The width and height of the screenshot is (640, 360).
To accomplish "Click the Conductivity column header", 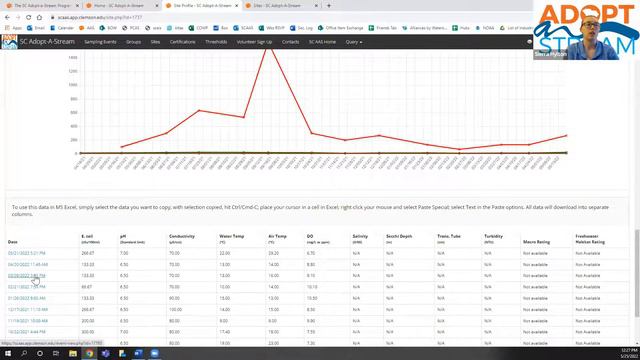I will pyautogui.click(x=182, y=239).
